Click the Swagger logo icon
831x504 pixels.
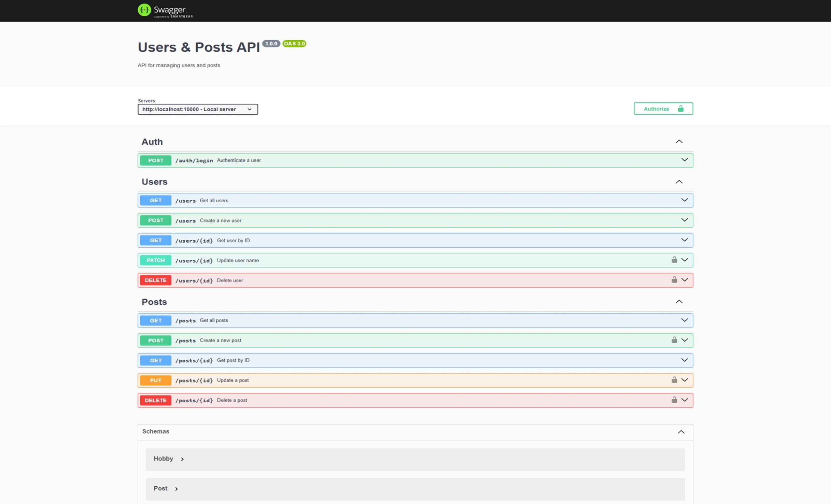(144, 10)
